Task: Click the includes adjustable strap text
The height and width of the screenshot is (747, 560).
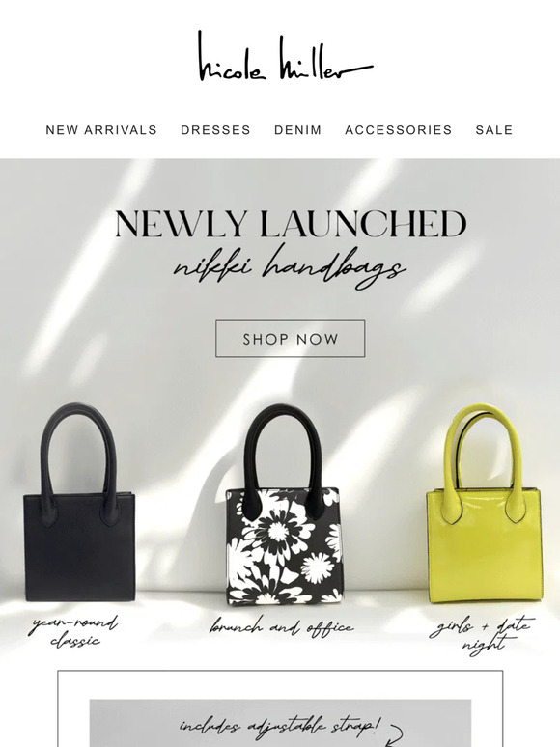Action: click(280, 726)
